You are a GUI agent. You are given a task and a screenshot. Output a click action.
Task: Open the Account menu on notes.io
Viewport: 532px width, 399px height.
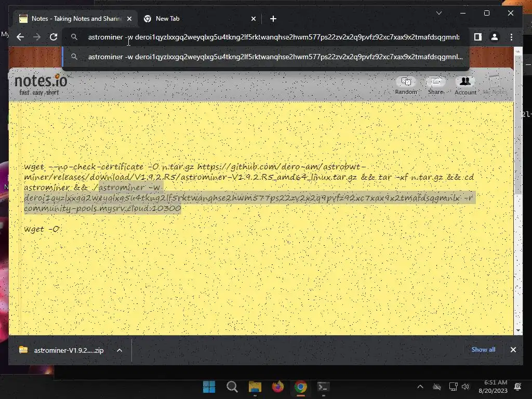tap(465, 85)
